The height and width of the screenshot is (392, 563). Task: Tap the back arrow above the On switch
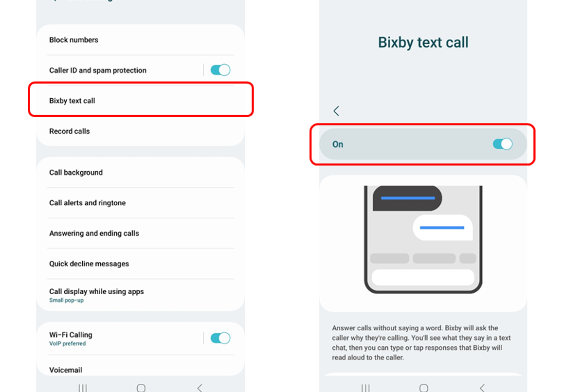[336, 111]
